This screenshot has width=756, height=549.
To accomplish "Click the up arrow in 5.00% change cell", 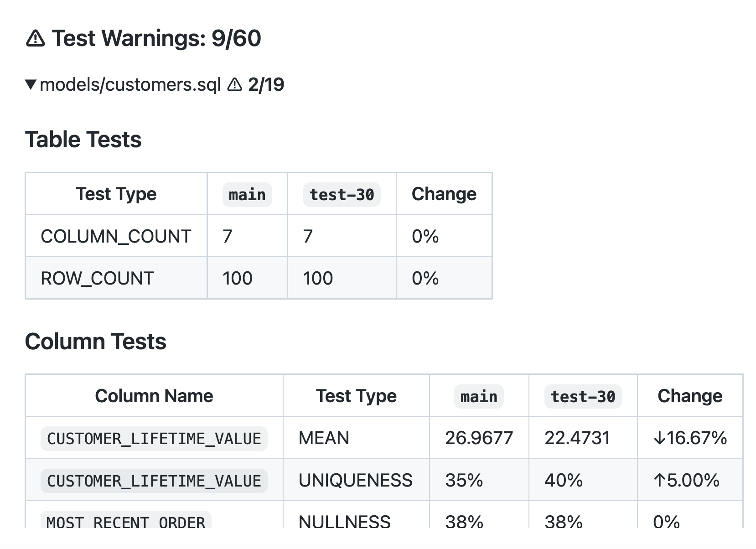I will (659, 480).
